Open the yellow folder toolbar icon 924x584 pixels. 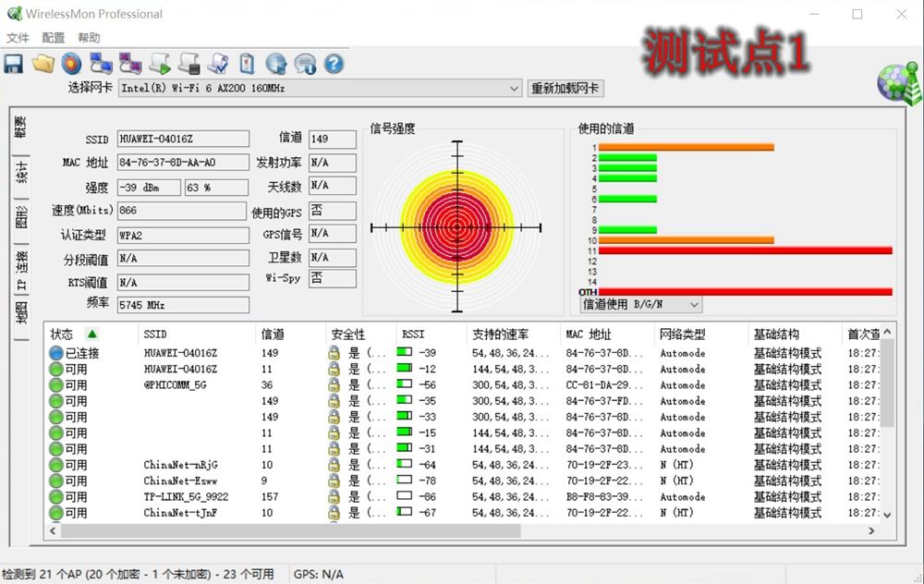[43, 64]
